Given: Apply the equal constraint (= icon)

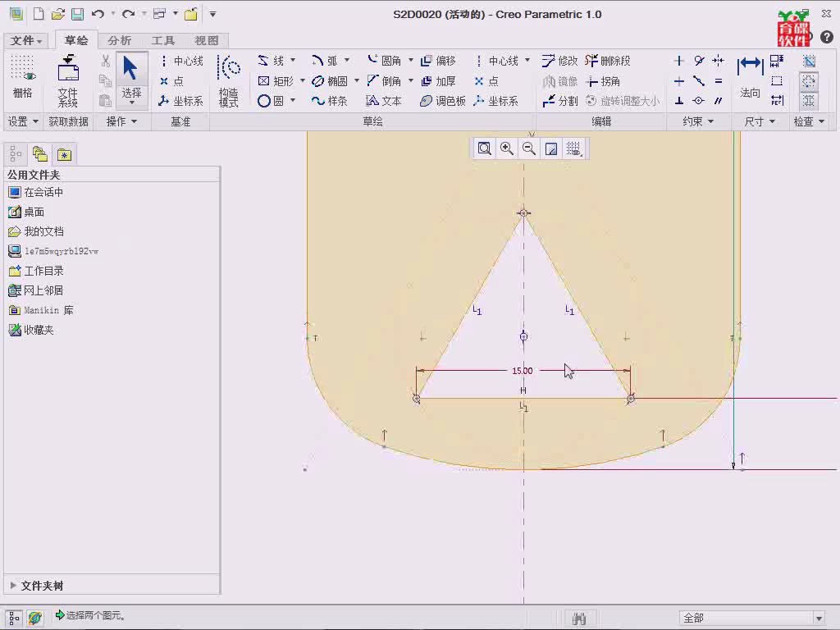Looking at the screenshot, I should (x=719, y=81).
